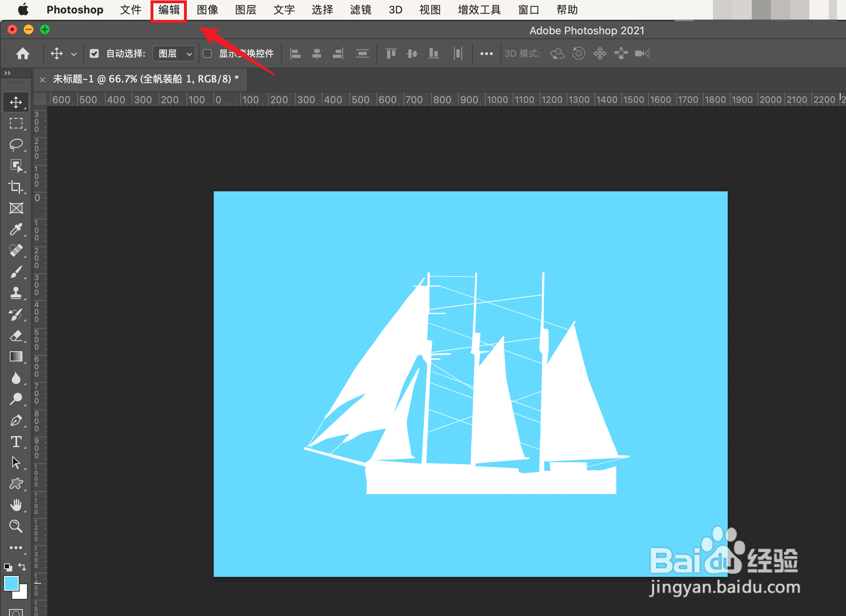The height and width of the screenshot is (616, 846).
Task: Open the 滤镜 menu
Action: click(x=361, y=10)
